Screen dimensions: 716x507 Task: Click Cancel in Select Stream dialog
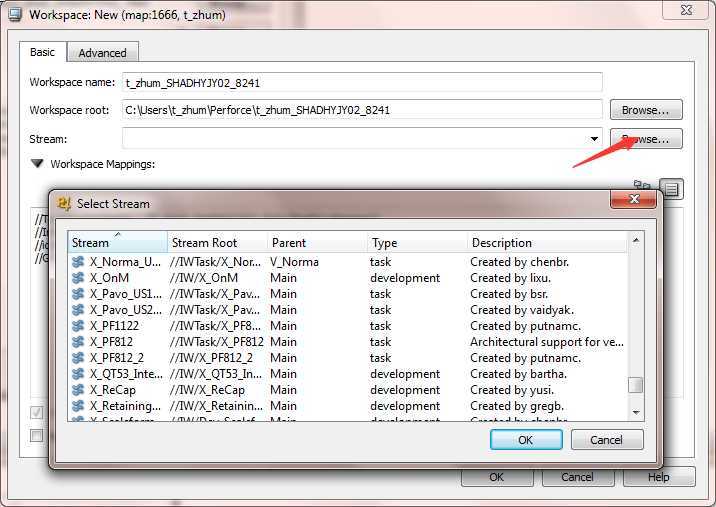point(607,440)
